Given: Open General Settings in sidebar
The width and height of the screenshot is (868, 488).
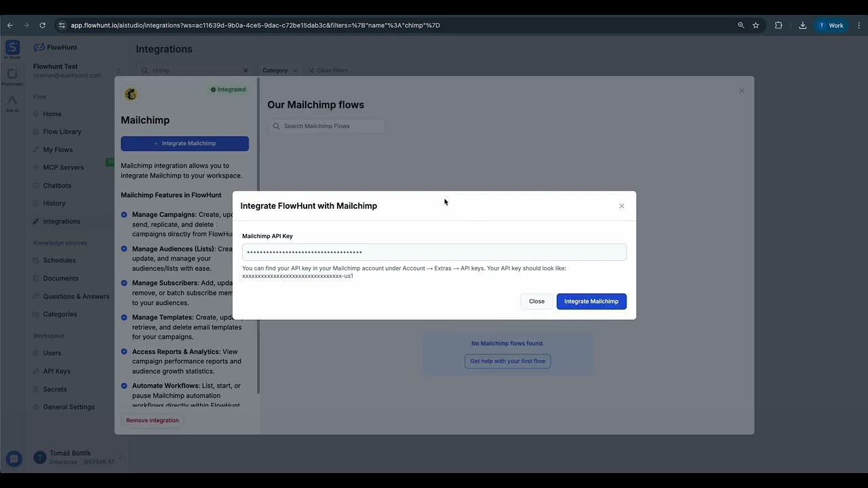Looking at the screenshot, I should (x=68, y=407).
